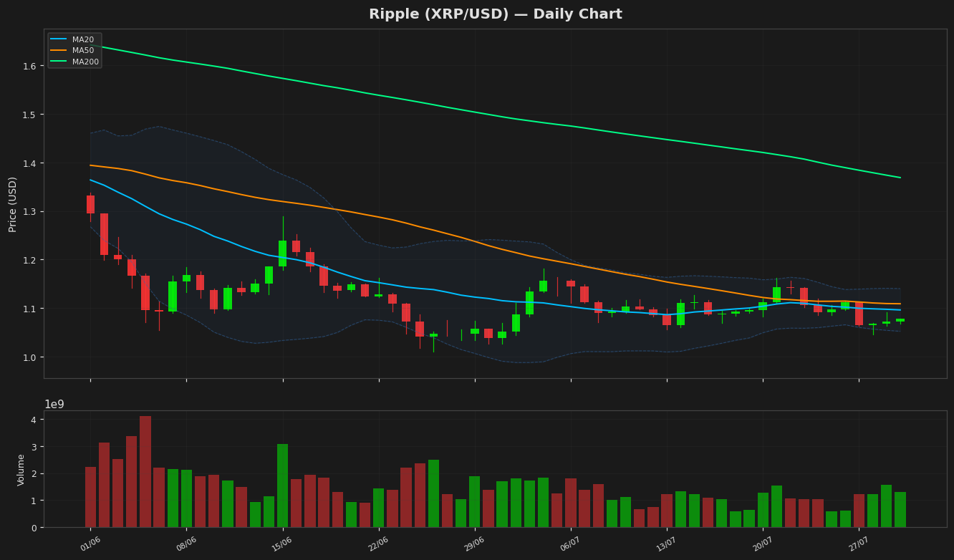
Task: Click volume axis tick 0
Action: pyautogui.click(x=34, y=528)
